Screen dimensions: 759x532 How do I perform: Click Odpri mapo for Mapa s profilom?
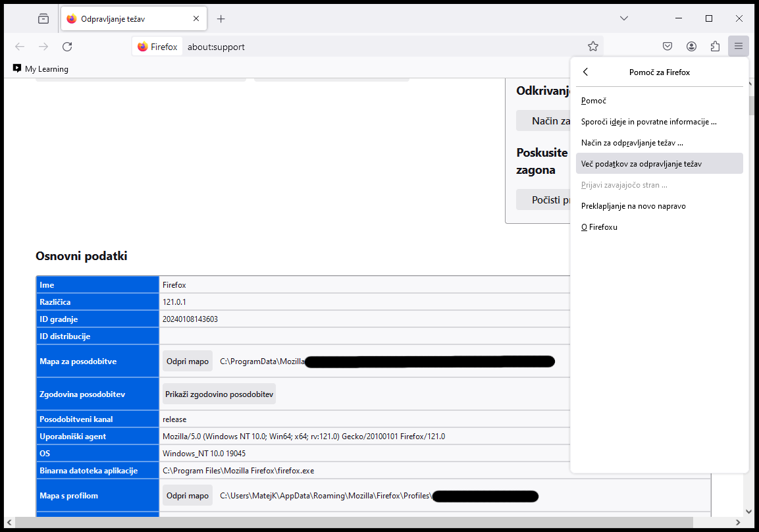pyautogui.click(x=188, y=496)
